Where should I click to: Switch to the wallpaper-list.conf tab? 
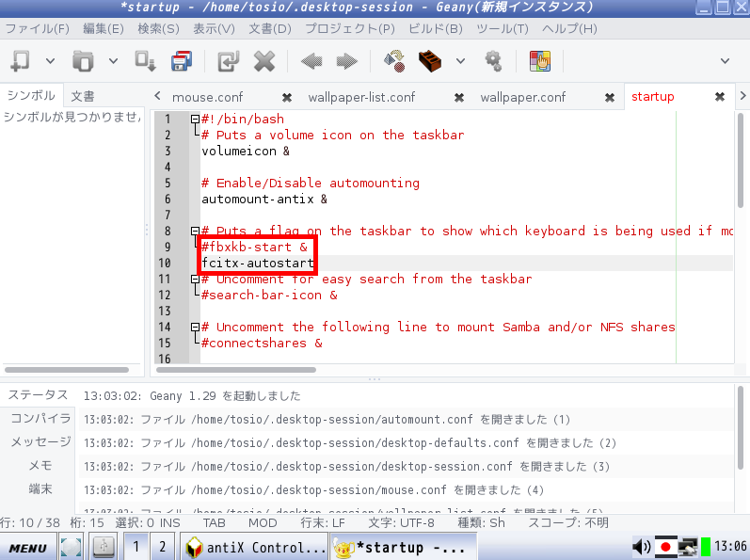pyautogui.click(x=361, y=98)
